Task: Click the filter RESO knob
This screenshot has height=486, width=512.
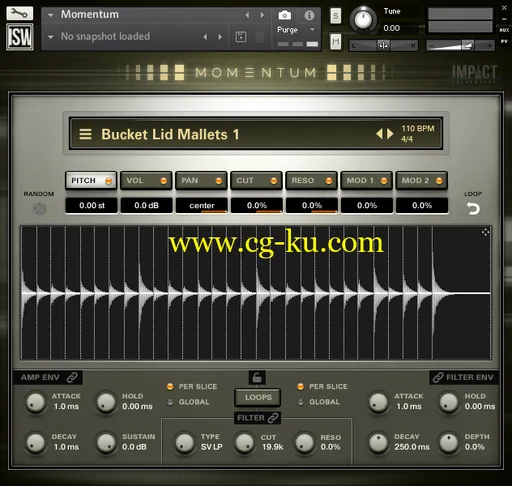Action: tap(305, 443)
